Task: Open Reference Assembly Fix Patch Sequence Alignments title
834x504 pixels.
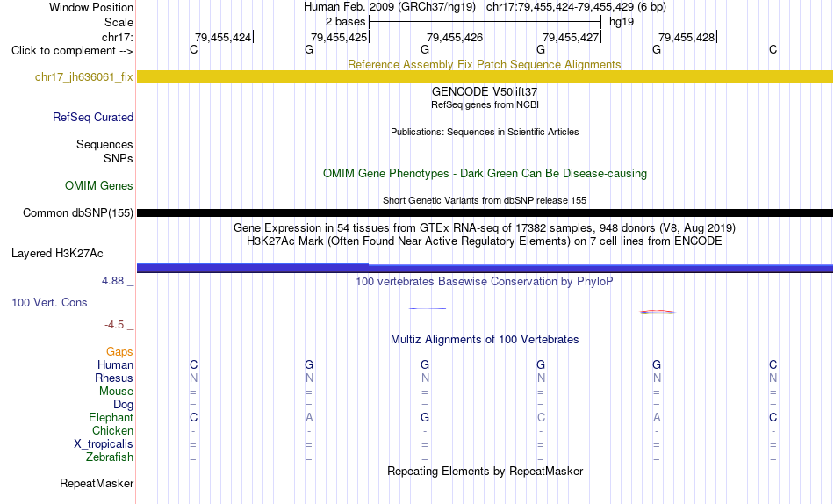Action: tap(484, 64)
